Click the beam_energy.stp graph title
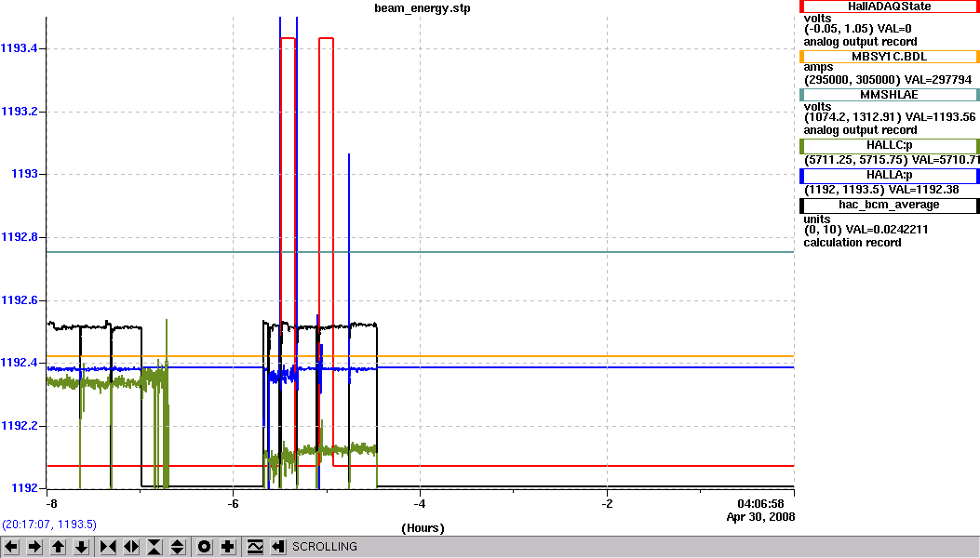The width and height of the screenshot is (980, 558). (x=423, y=8)
